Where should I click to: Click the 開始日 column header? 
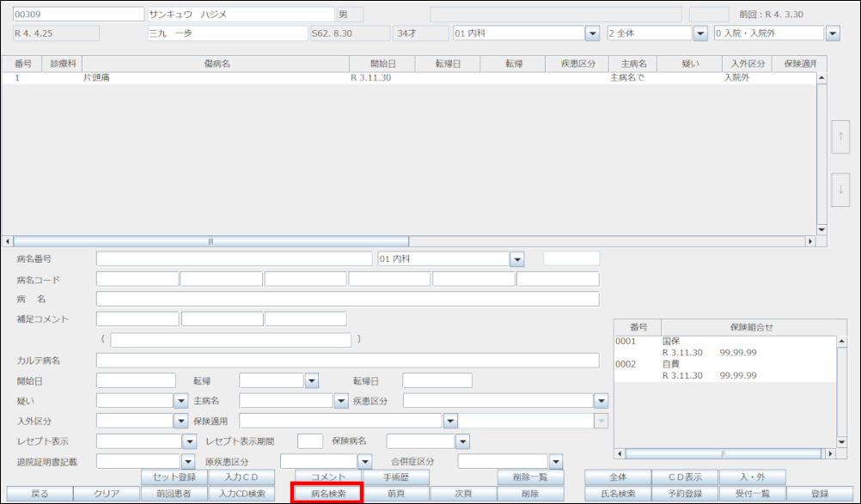pos(382,64)
